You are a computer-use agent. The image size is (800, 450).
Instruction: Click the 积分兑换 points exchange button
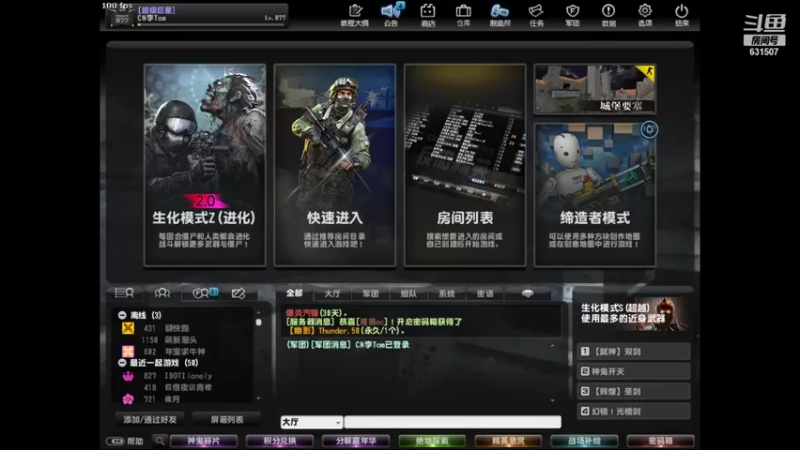(280, 441)
